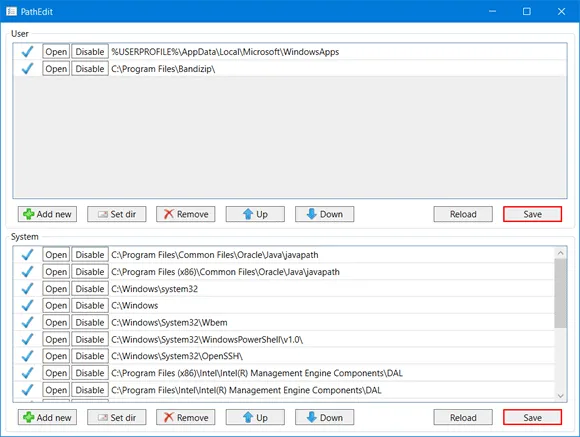The image size is (580, 437).
Task: Click Remove in User section
Action: 186,214
